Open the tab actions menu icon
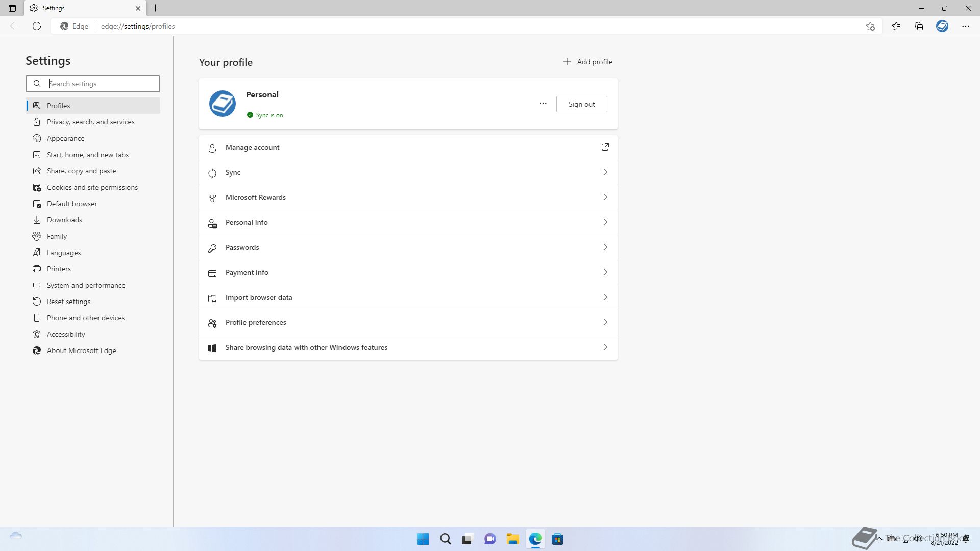This screenshot has width=980, height=551. pos(12,8)
